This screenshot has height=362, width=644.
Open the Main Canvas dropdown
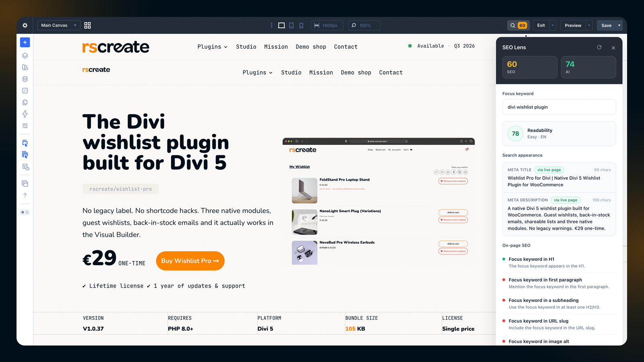(59, 25)
